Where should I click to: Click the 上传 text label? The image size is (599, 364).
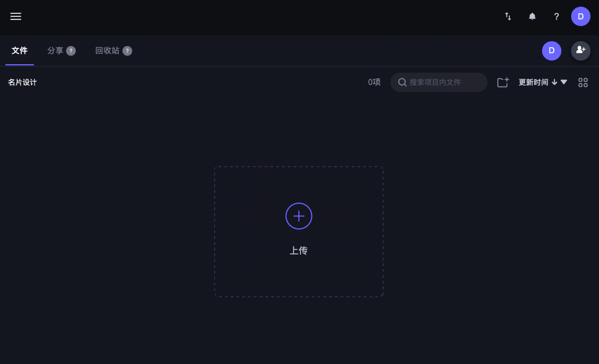pos(299,251)
